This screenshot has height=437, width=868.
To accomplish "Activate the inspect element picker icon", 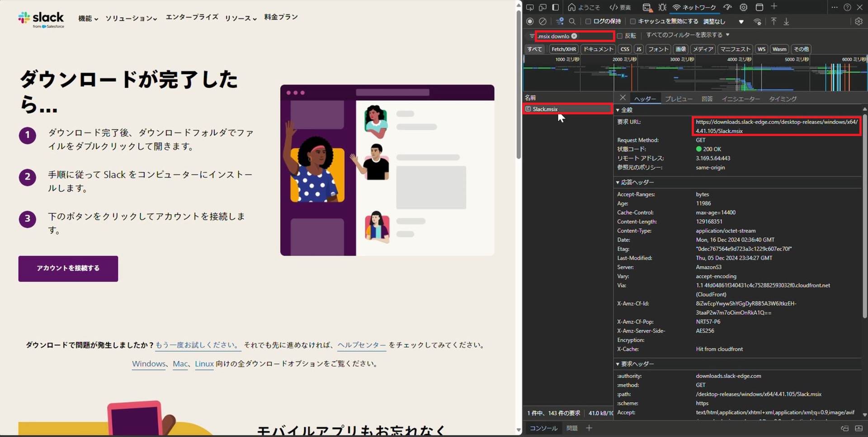I will point(530,7).
